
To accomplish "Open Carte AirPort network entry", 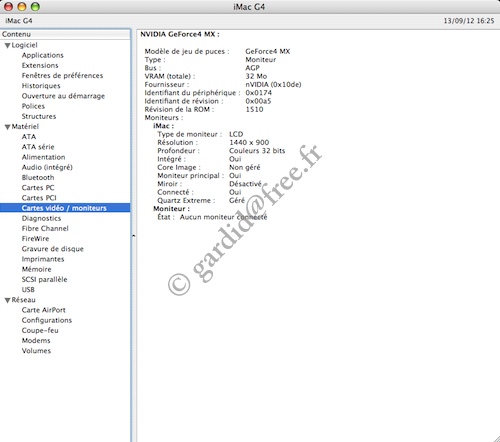I will 43,310.
